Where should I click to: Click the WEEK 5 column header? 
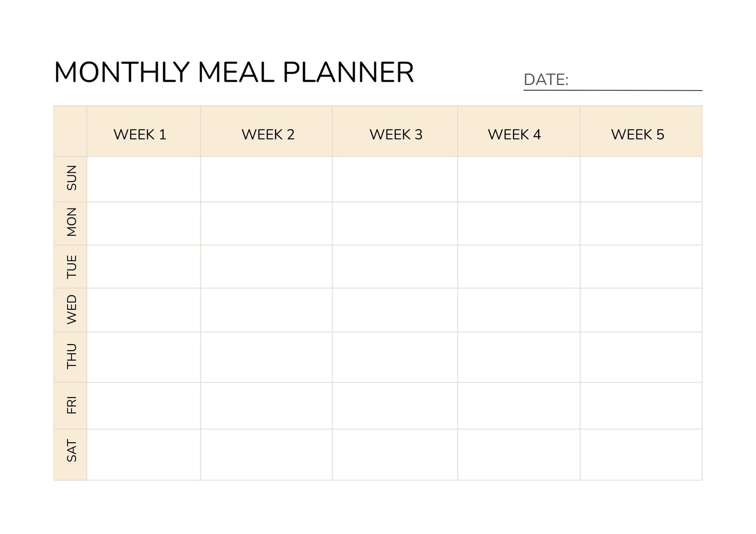pyautogui.click(x=638, y=135)
